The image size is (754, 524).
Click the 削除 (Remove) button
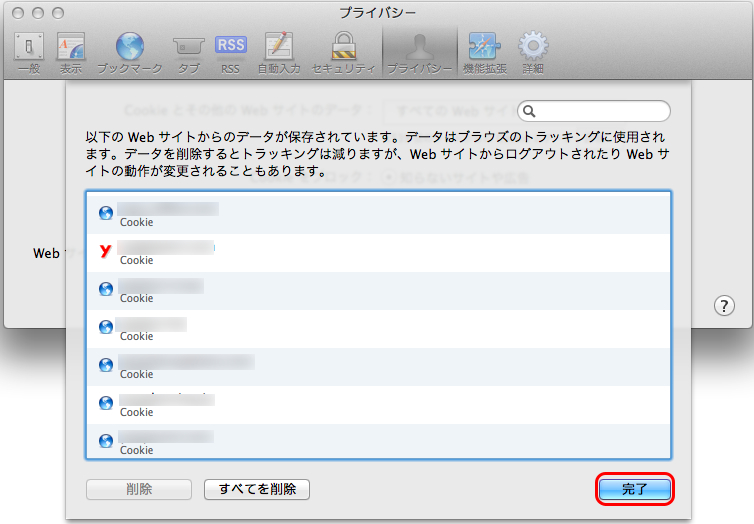[139, 489]
